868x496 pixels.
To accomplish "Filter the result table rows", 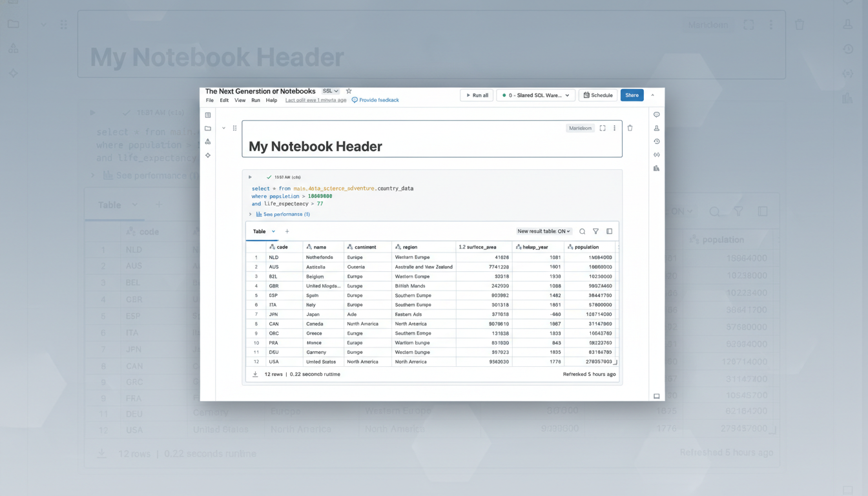I will (595, 231).
